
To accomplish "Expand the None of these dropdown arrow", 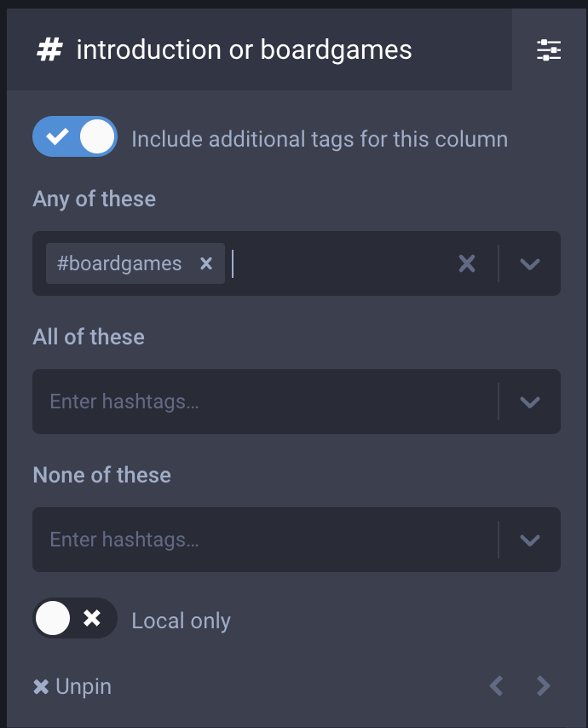I will tap(530, 540).
